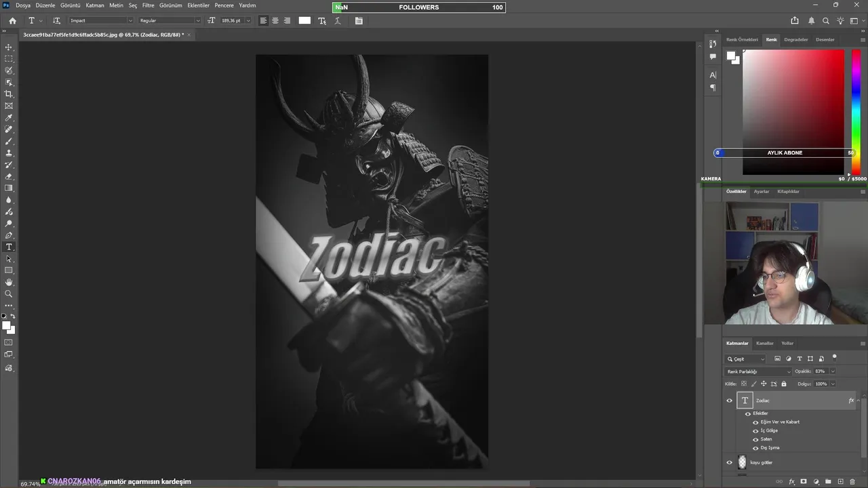Align text left in options bar

[263, 20]
